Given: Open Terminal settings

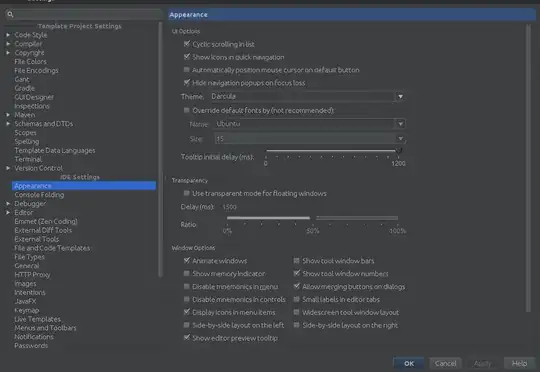Looking at the screenshot, I should pyautogui.click(x=28, y=159).
